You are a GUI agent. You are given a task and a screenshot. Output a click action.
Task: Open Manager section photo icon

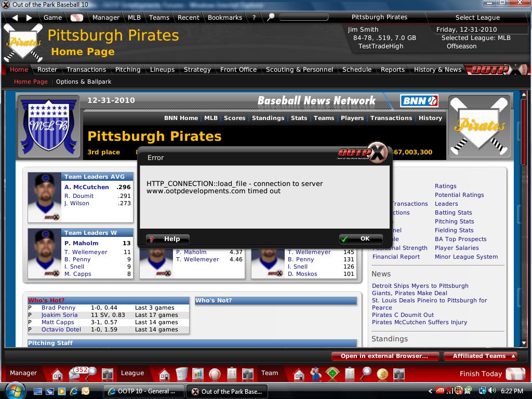tap(108, 374)
